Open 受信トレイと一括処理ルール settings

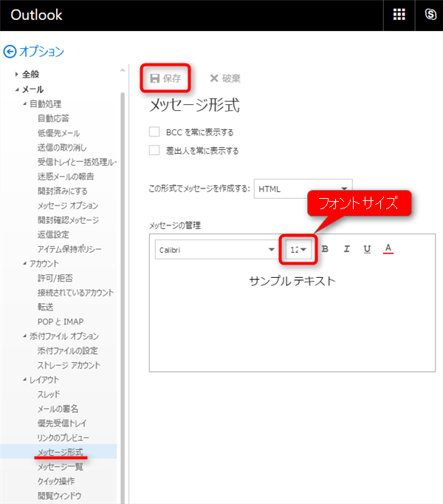(77, 162)
